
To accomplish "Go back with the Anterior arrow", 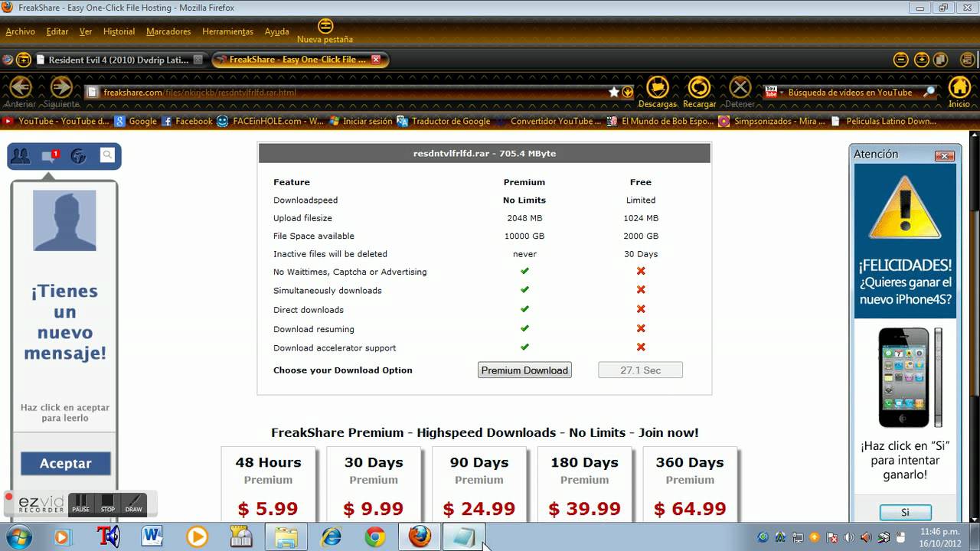I will (x=21, y=88).
